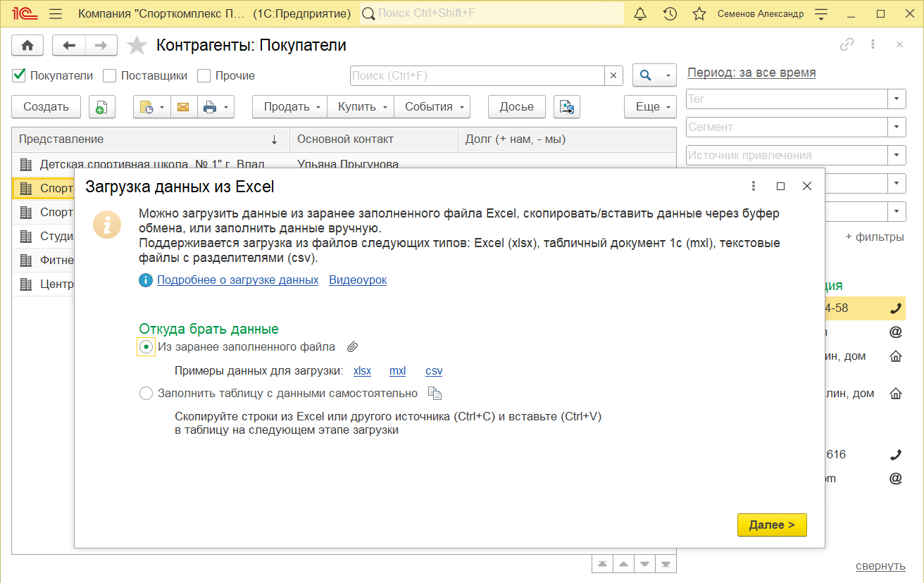Focus the global search field
This screenshot has height=583, width=924.
pos(492,13)
